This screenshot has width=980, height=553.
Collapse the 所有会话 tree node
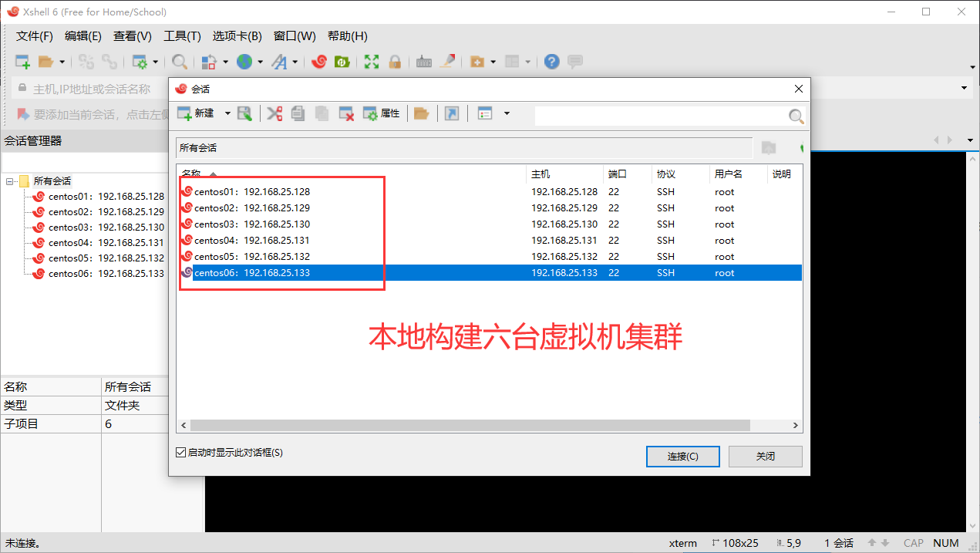click(9, 181)
